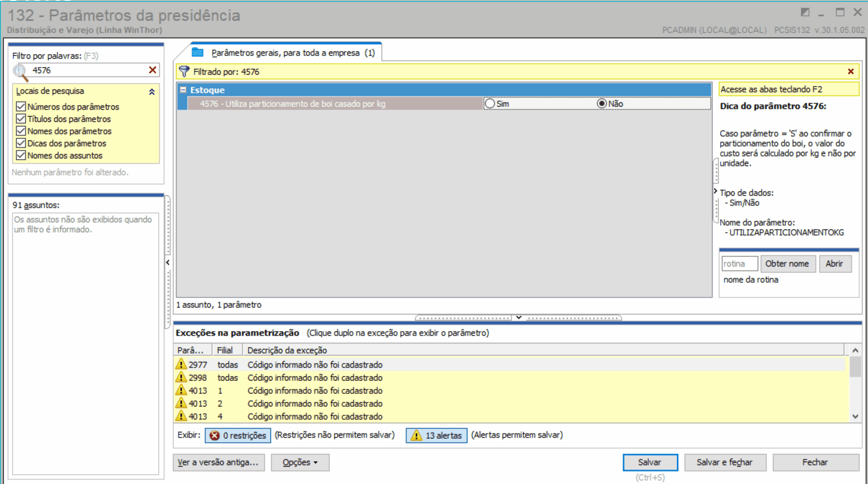Collapse the 'Locais de pesquisa' section
The image size is (868, 484).
(152, 92)
